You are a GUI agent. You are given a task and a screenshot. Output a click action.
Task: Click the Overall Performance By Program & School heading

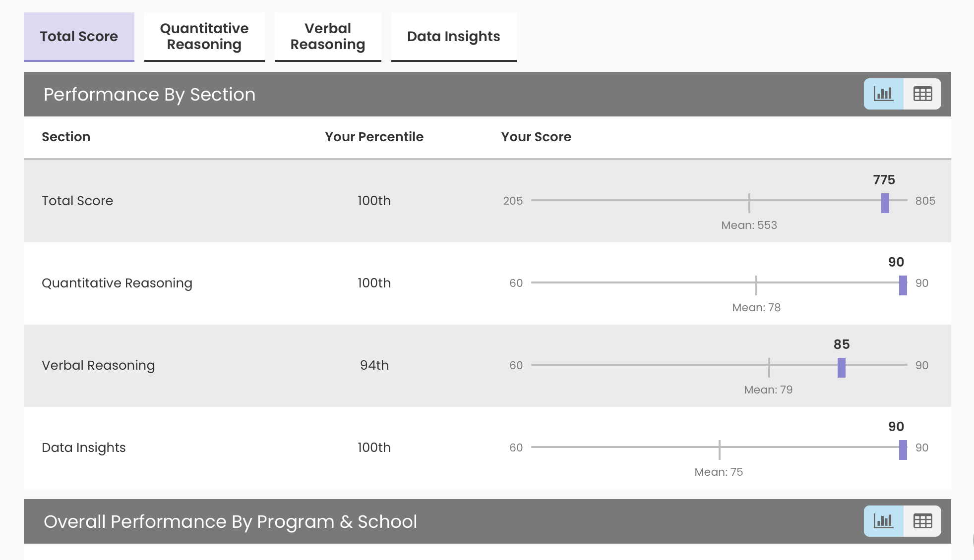(x=230, y=521)
